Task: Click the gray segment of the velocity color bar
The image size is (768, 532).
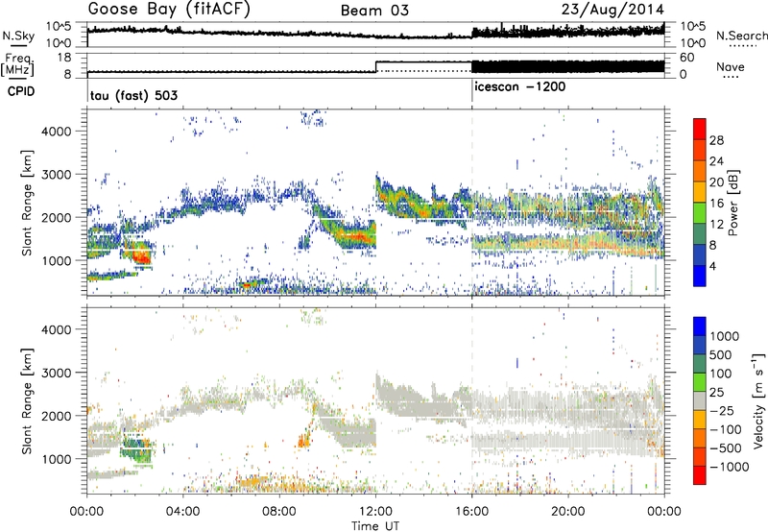Action: [700, 401]
